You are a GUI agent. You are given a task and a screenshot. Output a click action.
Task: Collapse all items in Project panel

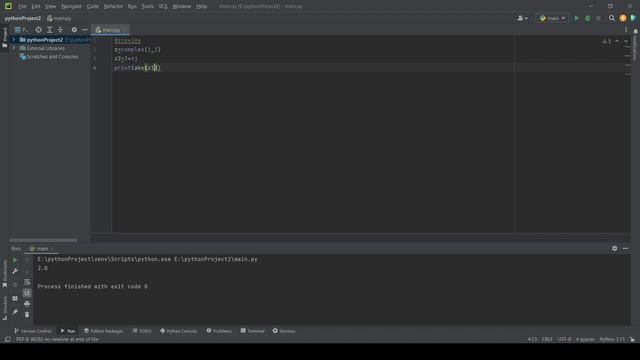point(60,30)
